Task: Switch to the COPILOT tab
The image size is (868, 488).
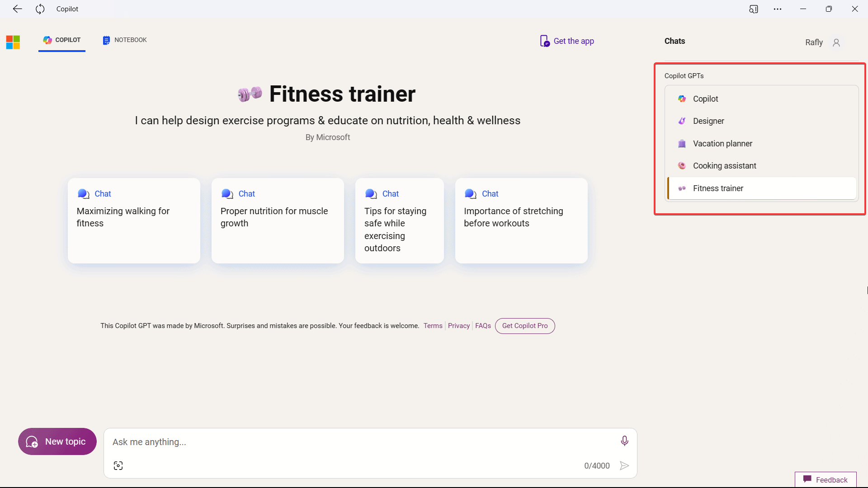Action: click(61, 40)
